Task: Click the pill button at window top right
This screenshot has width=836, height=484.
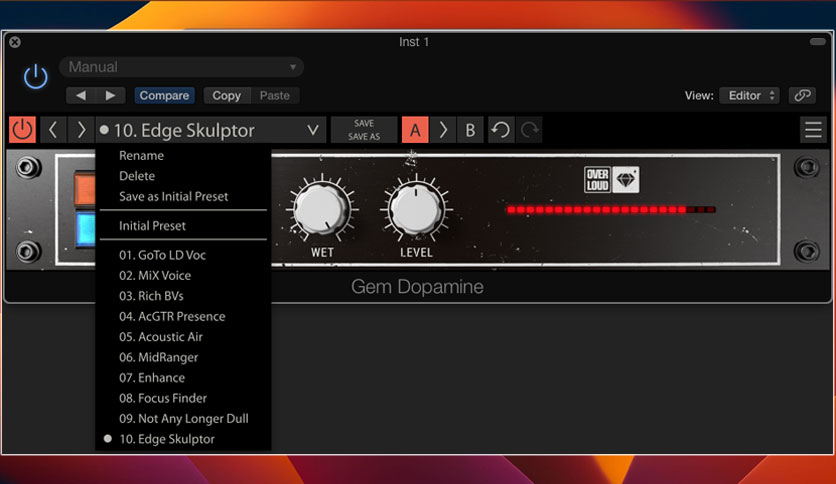Action: pos(817,42)
